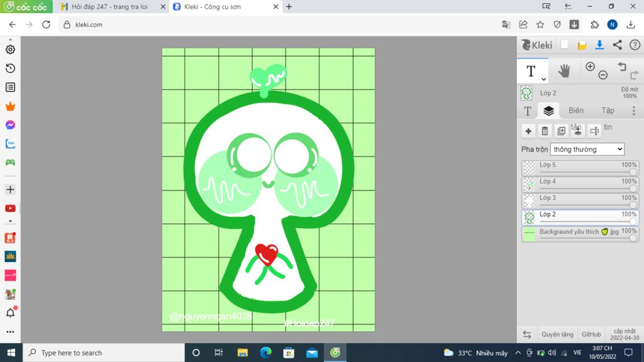Viewport: 644px width, 362px height.
Task: Open notifications bell in sidebar
Action: point(10,313)
